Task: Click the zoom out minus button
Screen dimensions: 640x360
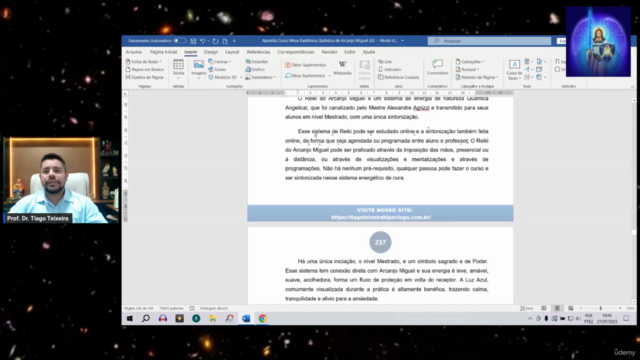Action: pos(580,309)
